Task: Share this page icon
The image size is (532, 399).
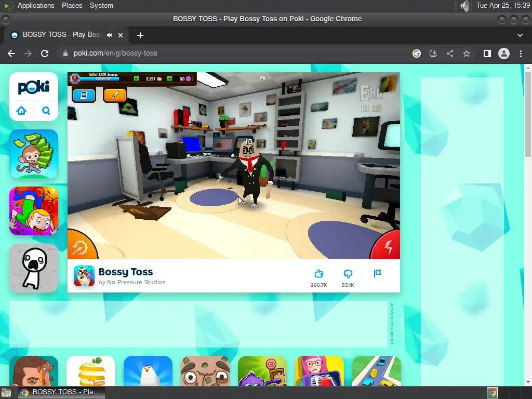Action: click(450, 54)
